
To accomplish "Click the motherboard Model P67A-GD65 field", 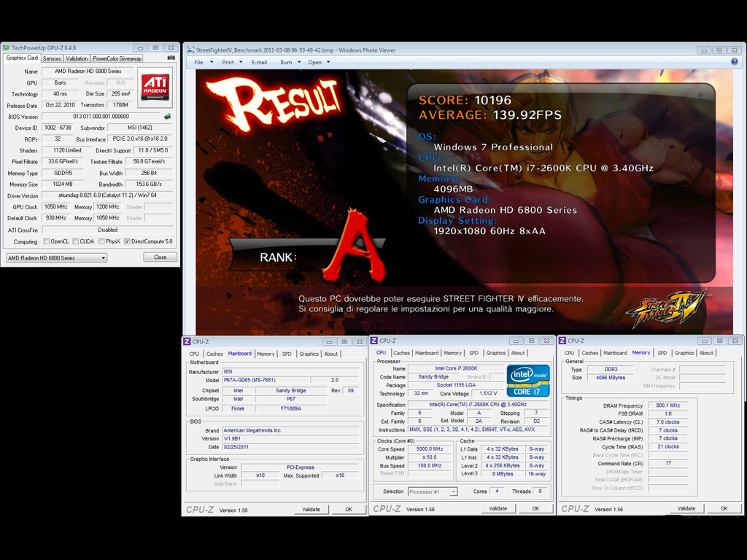I will (x=266, y=380).
